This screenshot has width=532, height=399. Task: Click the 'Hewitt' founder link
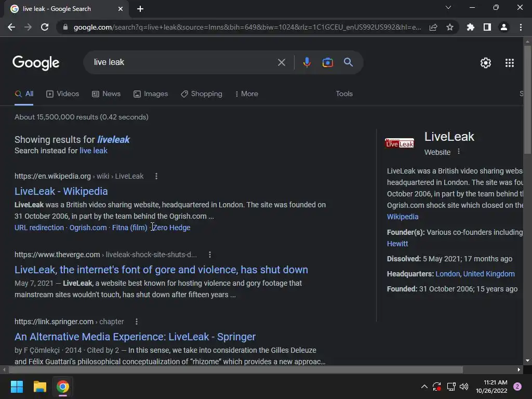click(397, 244)
